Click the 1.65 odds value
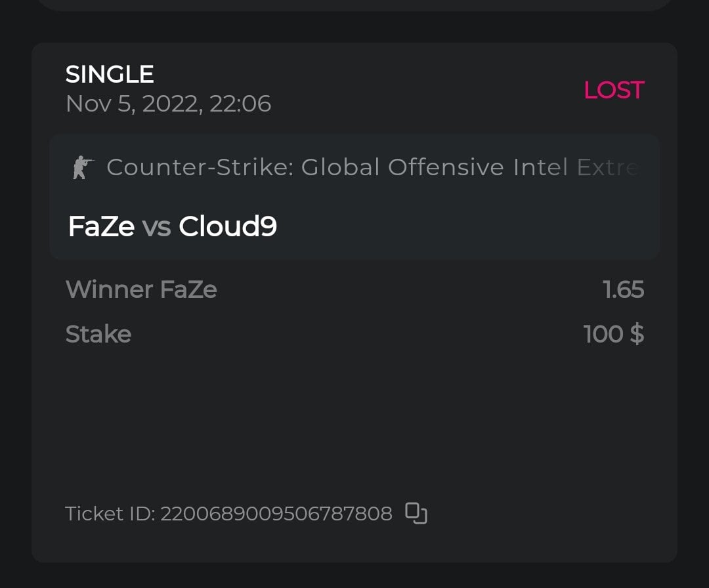 click(x=623, y=289)
